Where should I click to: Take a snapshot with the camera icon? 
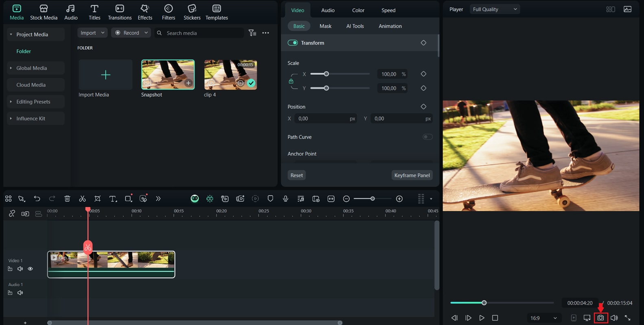[600, 318]
